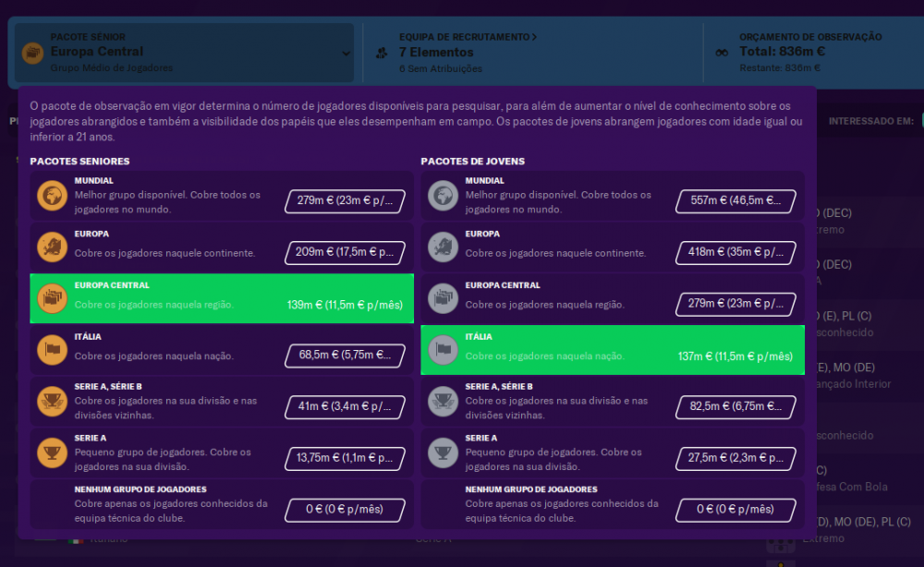Screen dimensions: 924x567
Task: Click the senior Europa row title
Action: 91,234
